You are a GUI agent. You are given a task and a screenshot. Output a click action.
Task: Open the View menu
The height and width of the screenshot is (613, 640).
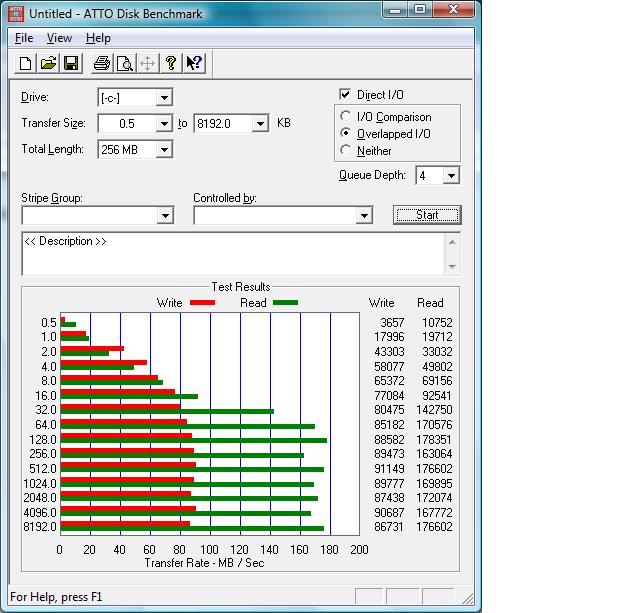[x=59, y=38]
